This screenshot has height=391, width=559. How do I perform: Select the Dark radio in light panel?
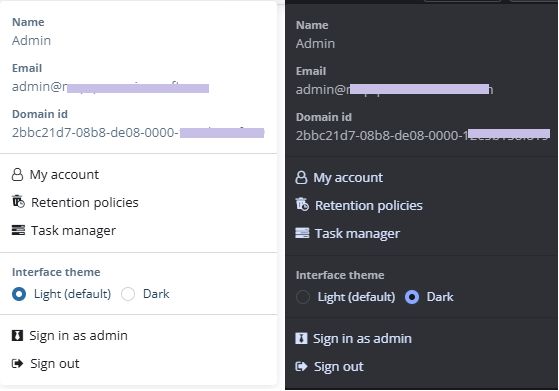tap(128, 294)
